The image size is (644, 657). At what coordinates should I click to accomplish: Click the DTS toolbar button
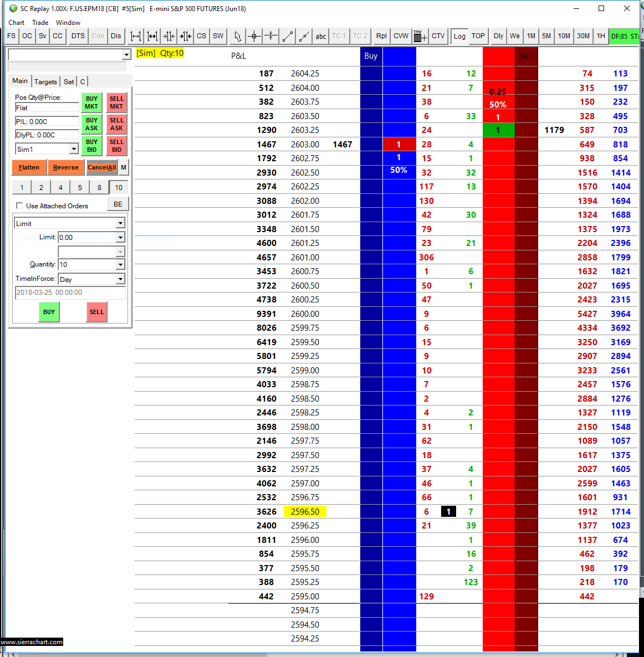click(x=78, y=36)
